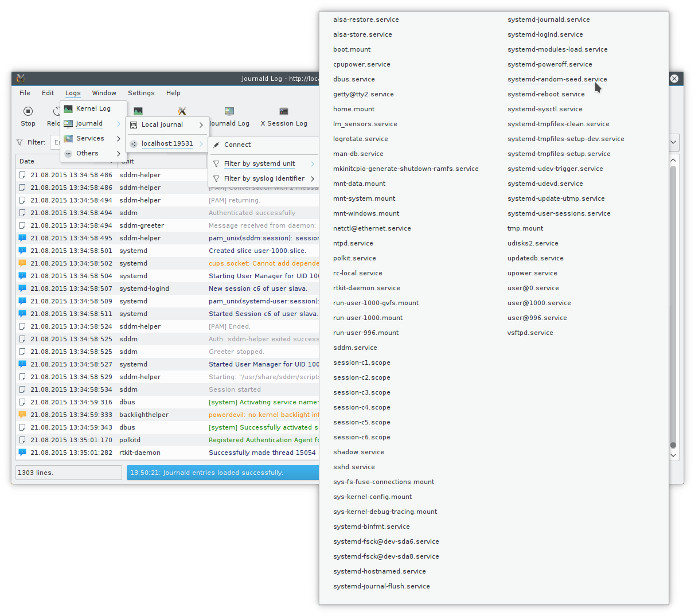
Task: Select systemd-random-seed.service from the unit list
Action: [x=557, y=79]
